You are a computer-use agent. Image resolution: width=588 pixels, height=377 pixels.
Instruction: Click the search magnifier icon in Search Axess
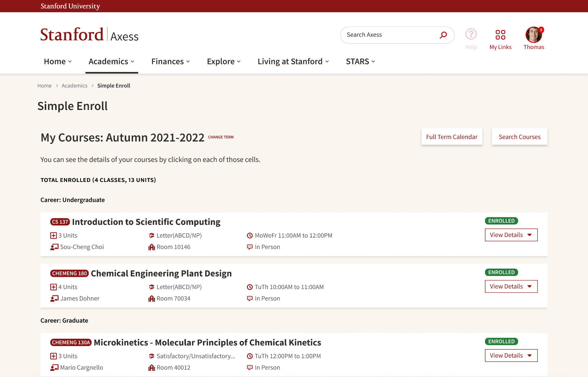point(443,35)
